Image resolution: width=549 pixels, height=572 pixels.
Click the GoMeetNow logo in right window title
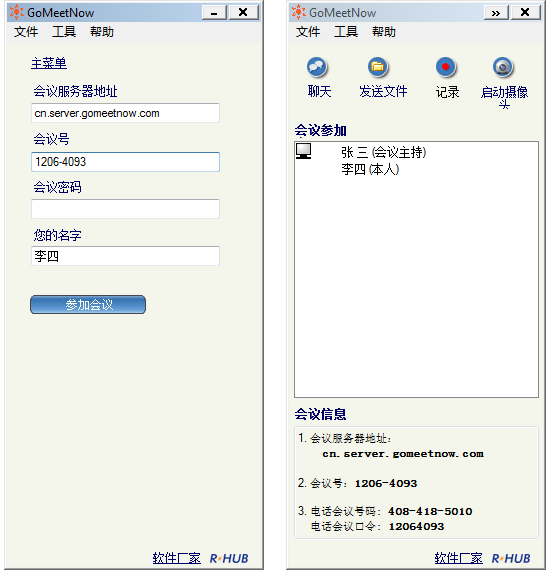pyautogui.click(x=298, y=12)
